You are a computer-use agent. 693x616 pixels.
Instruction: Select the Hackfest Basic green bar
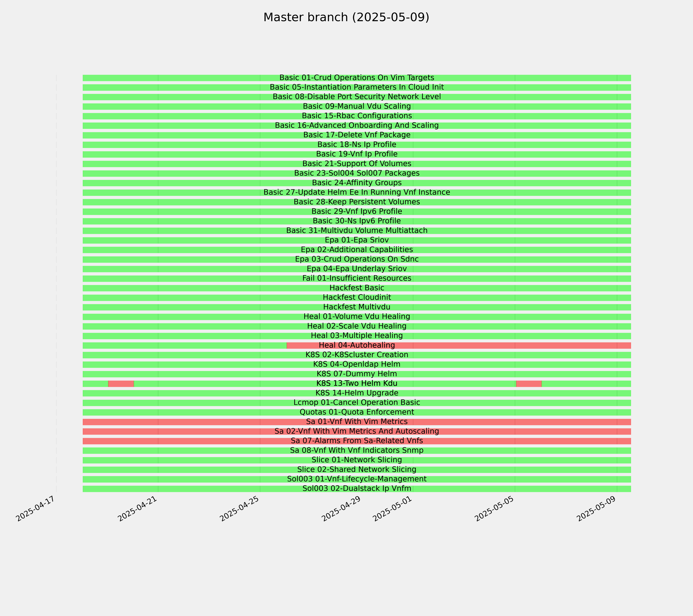(357, 288)
